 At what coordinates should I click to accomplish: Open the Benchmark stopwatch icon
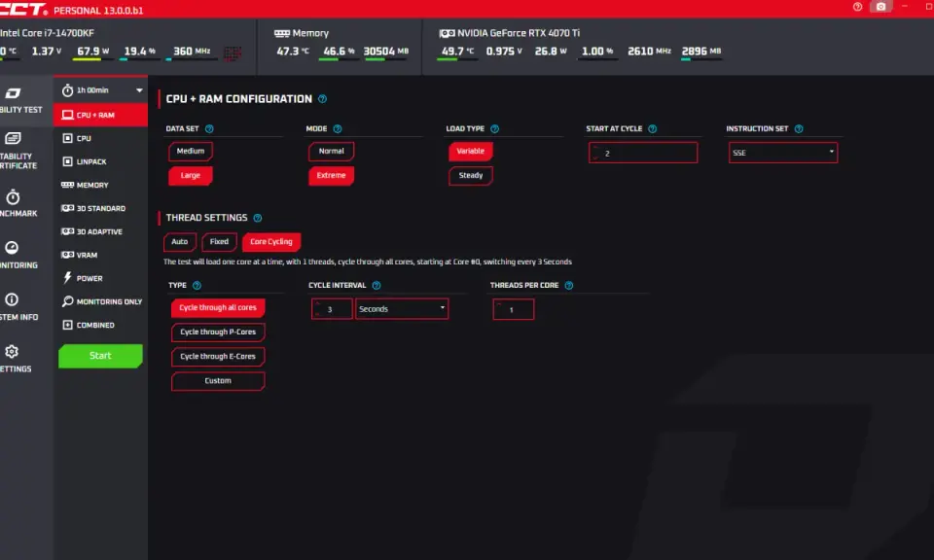pyautogui.click(x=13, y=196)
